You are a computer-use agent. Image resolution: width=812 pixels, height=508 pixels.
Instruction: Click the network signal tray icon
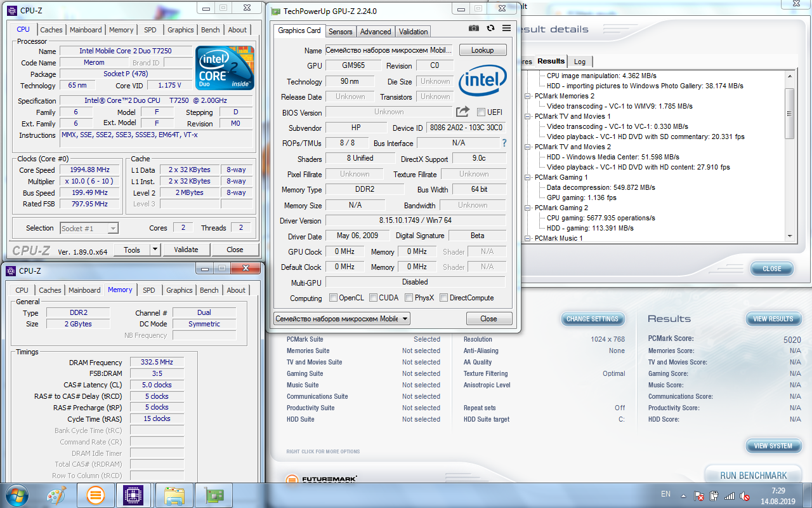pyautogui.click(x=730, y=496)
